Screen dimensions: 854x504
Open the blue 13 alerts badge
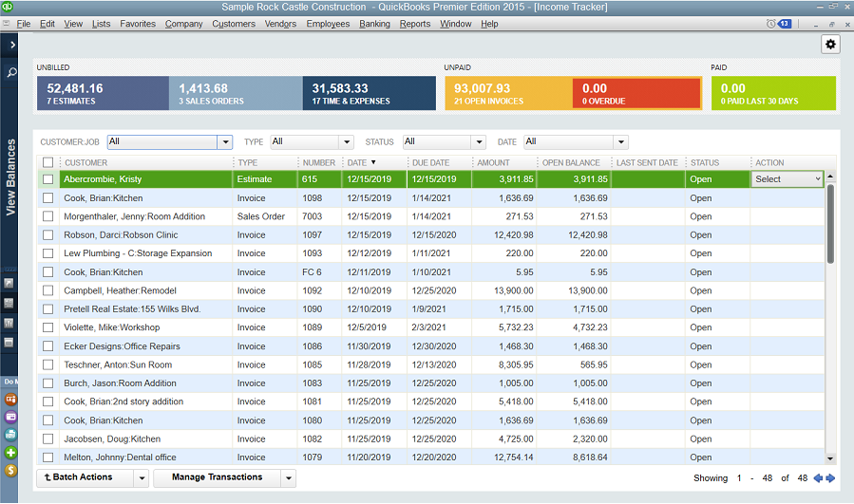[785, 24]
